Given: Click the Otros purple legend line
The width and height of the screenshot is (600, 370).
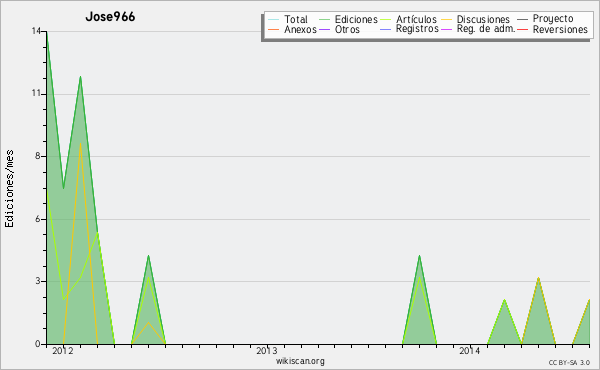Looking at the screenshot, I should (324, 29).
